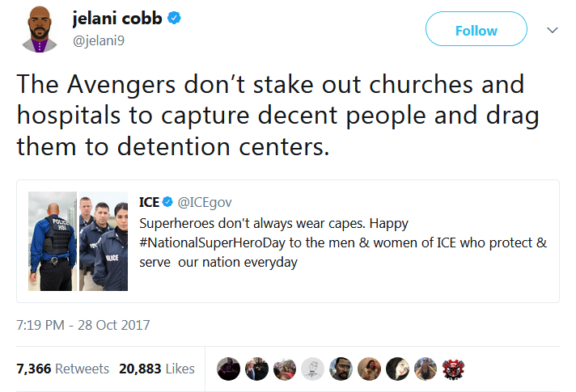This screenshot has width=576, height=392.
Task: Open the pencil sketch drawing liker avatar
Action: pyautogui.click(x=313, y=369)
